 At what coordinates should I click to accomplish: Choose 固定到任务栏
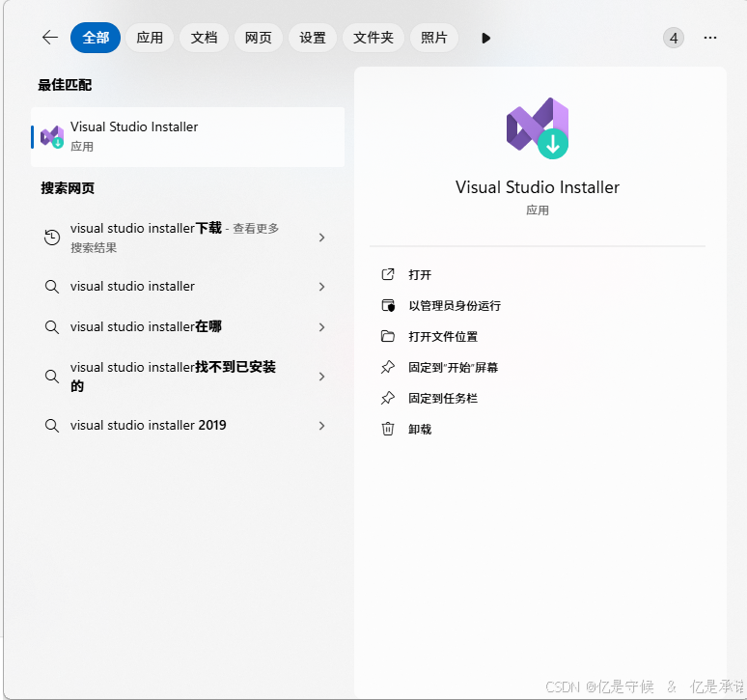pos(443,399)
